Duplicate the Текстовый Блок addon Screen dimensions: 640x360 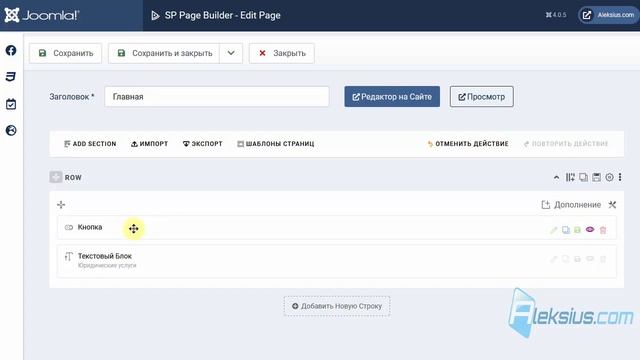[566, 259]
